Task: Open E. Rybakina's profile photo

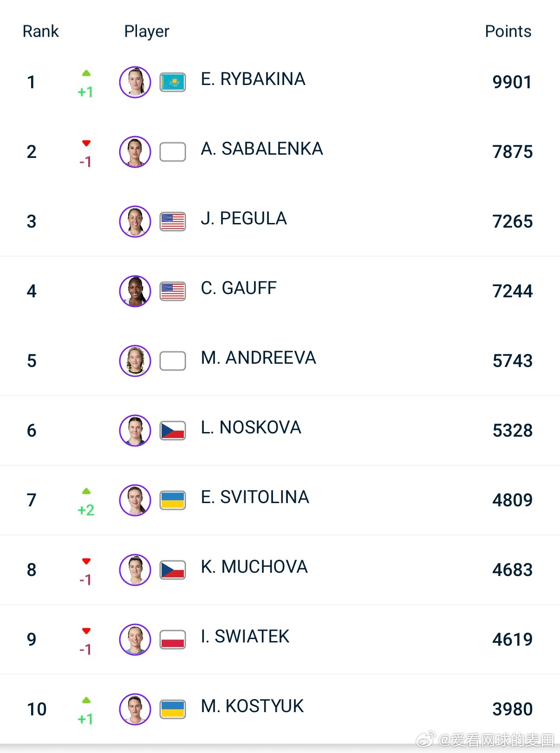Action: click(135, 82)
